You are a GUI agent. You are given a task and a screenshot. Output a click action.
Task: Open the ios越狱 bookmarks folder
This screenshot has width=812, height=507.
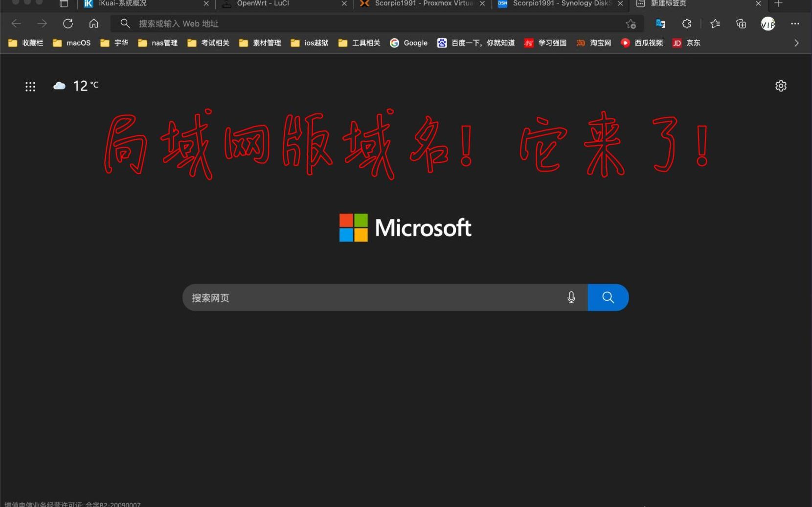coord(310,43)
